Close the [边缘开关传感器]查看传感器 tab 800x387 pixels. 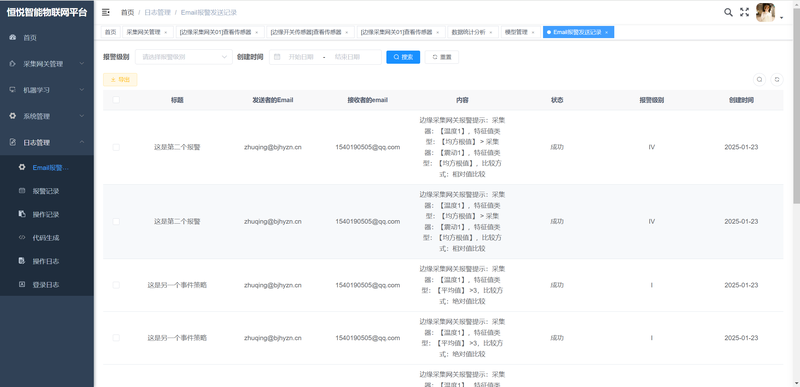click(x=346, y=32)
